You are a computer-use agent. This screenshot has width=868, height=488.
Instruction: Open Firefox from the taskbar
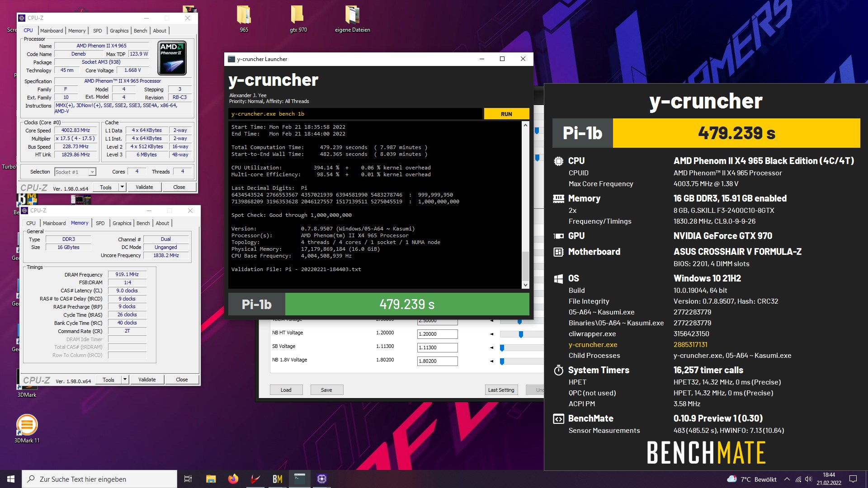(233, 479)
